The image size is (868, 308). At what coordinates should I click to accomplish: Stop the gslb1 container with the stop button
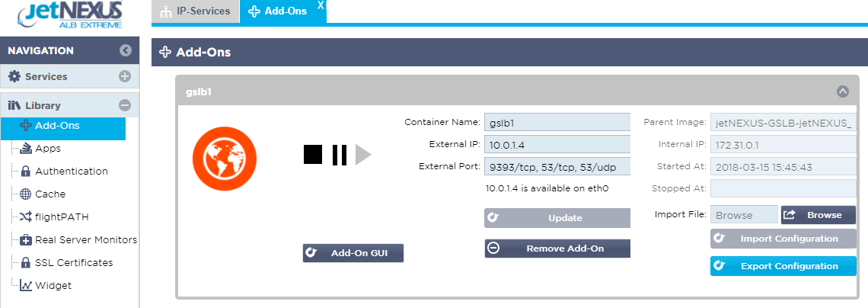pos(313,155)
